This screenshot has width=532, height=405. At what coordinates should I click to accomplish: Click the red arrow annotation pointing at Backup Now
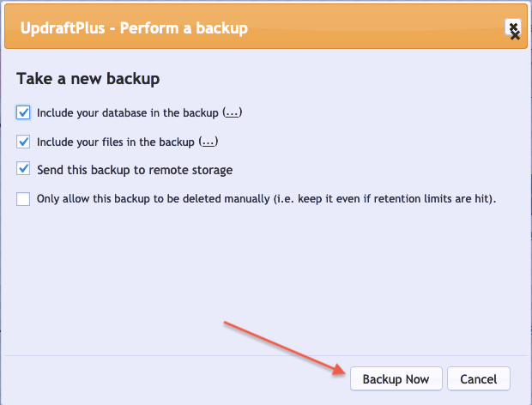284,348
